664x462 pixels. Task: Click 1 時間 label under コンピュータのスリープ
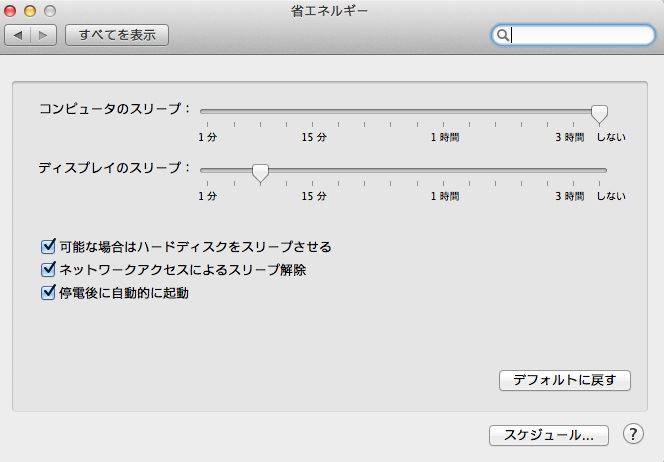445,137
